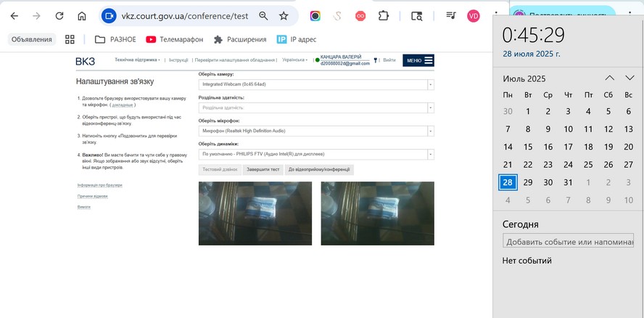Click the Тестовий дзвінок button
The height and width of the screenshot is (318, 644).
click(x=220, y=170)
